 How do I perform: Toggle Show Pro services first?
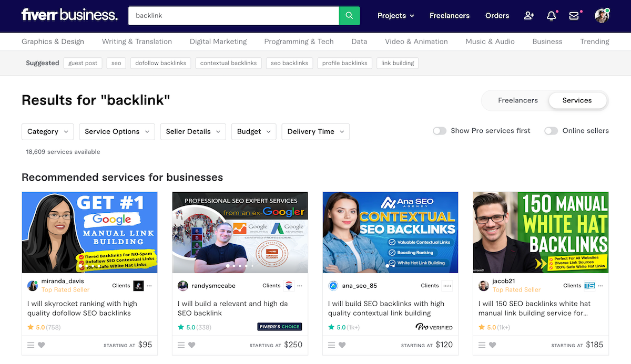pyautogui.click(x=440, y=131)
